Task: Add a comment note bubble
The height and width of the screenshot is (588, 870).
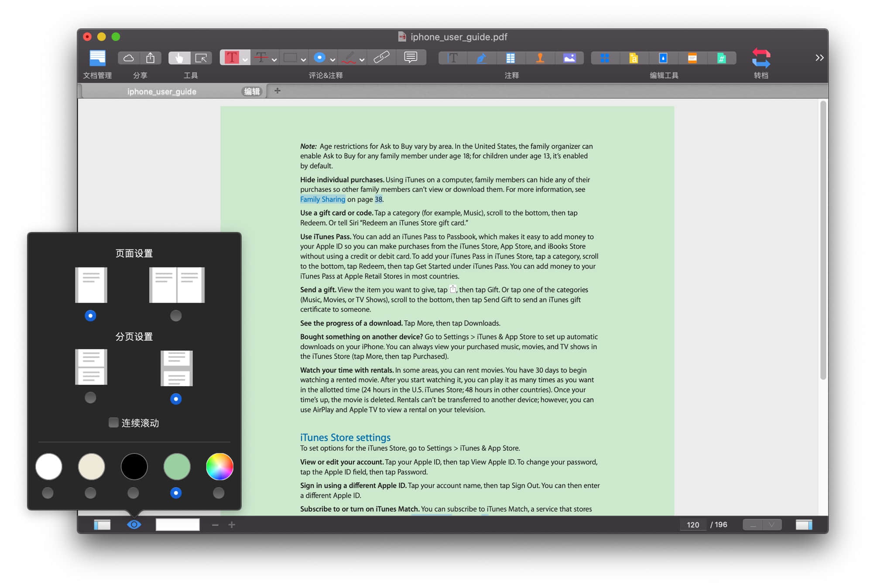Action: pos(411,58)
